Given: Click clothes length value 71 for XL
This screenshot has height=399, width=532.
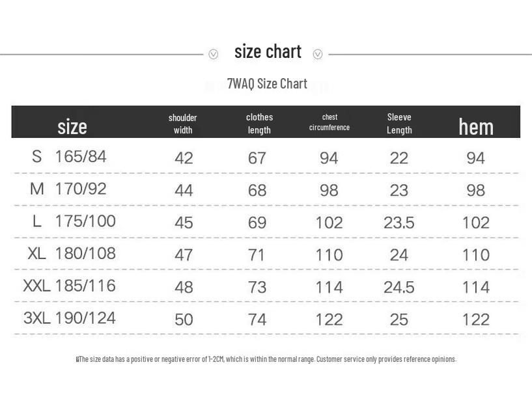Looking at the screenshot, I should [256, 255].
